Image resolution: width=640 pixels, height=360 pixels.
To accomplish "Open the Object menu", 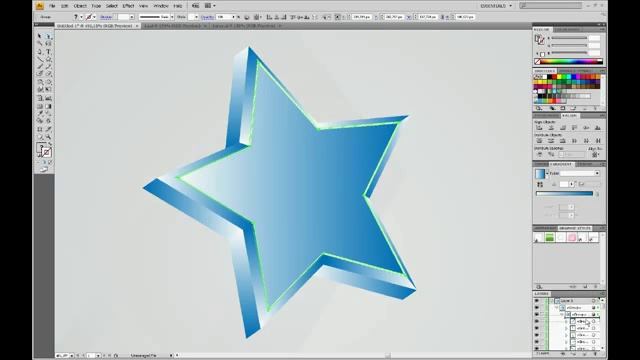I will point(80,6).
